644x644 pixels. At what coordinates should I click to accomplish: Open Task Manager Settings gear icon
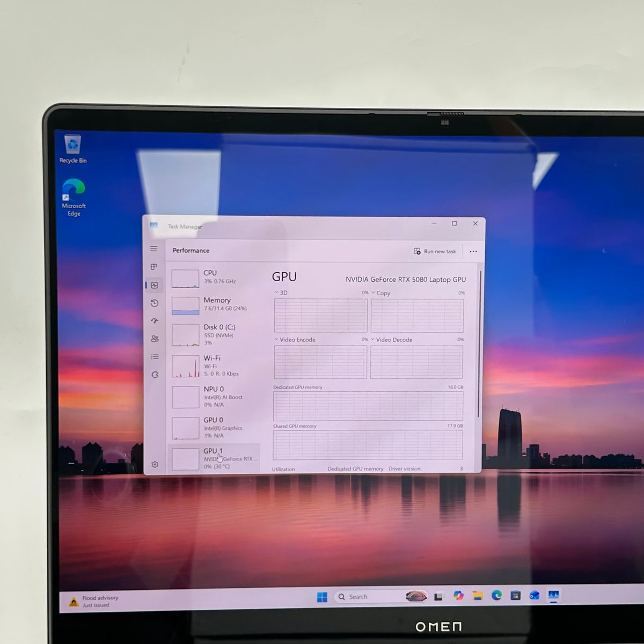point(155,464)
